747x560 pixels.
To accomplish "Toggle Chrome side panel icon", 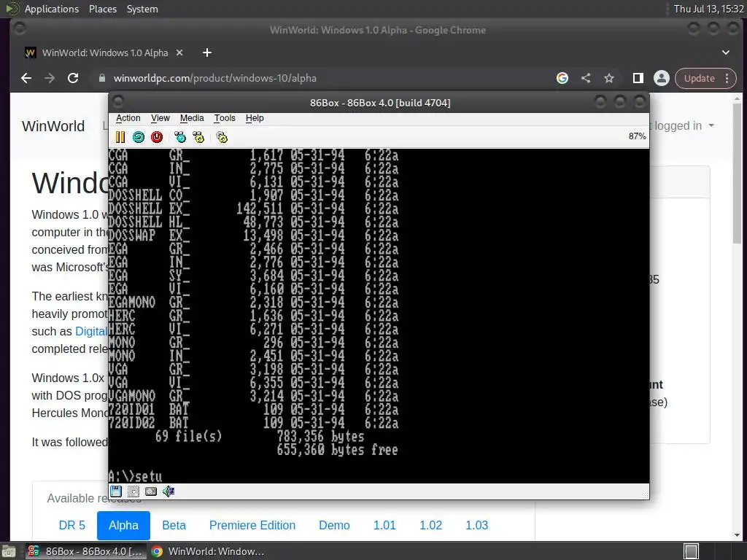I will [638, 78].
